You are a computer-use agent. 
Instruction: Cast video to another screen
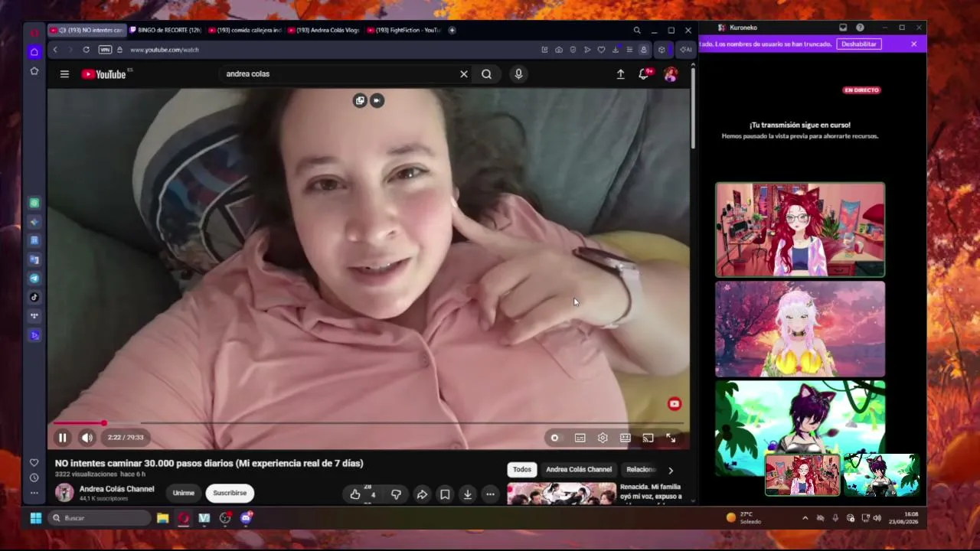[648, 438]
